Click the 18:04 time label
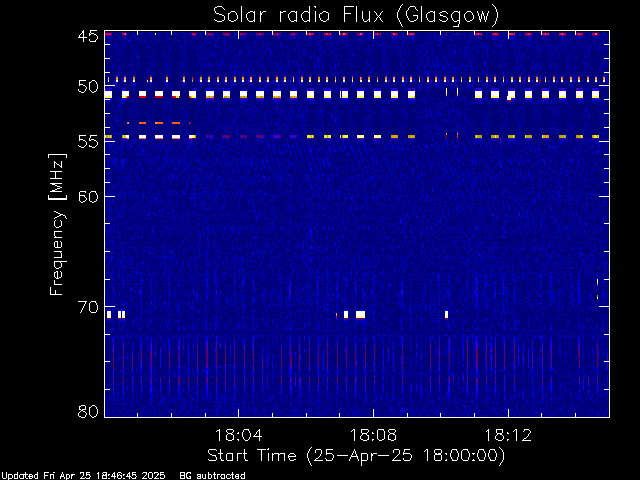The image size is (640, 480). coord(239,435)
